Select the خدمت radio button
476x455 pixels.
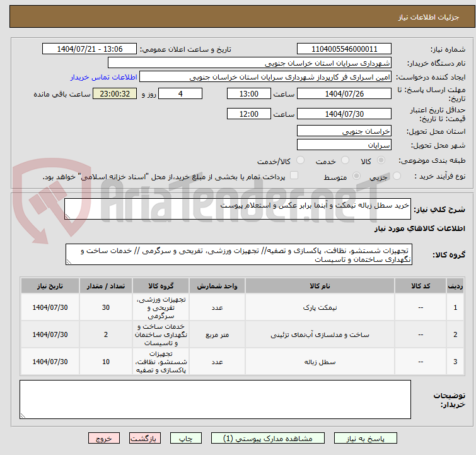pos(345,160)
